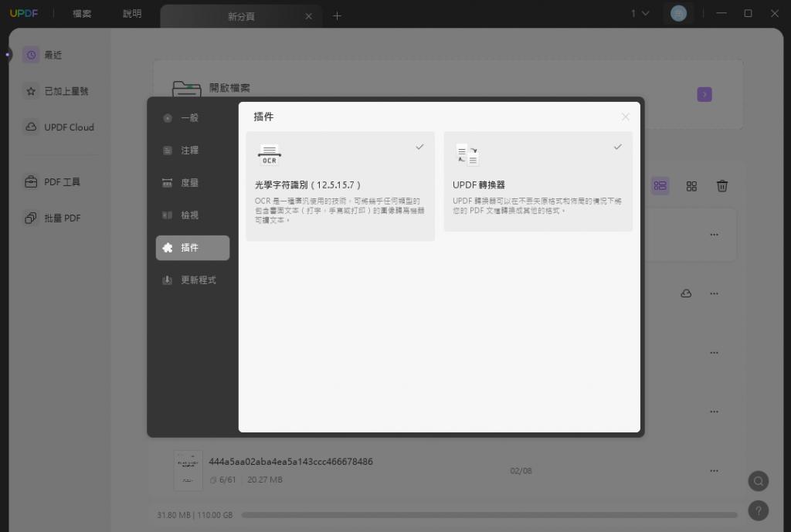The image size is (791, 532).
Task: Click the 開啟檔案 label
Action: [x=229, y=88]
